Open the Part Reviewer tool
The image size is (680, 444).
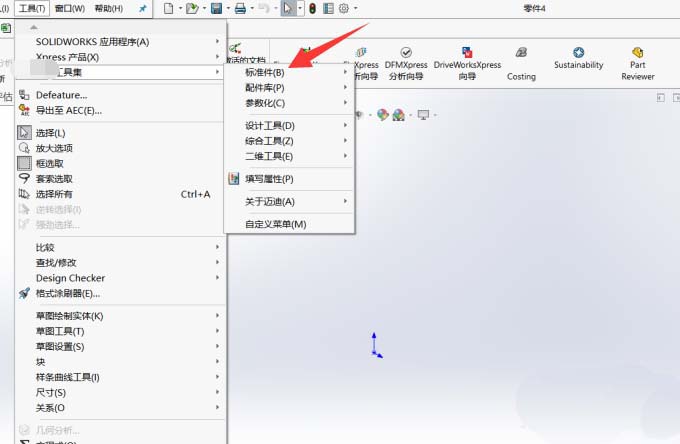coord(638,63)
